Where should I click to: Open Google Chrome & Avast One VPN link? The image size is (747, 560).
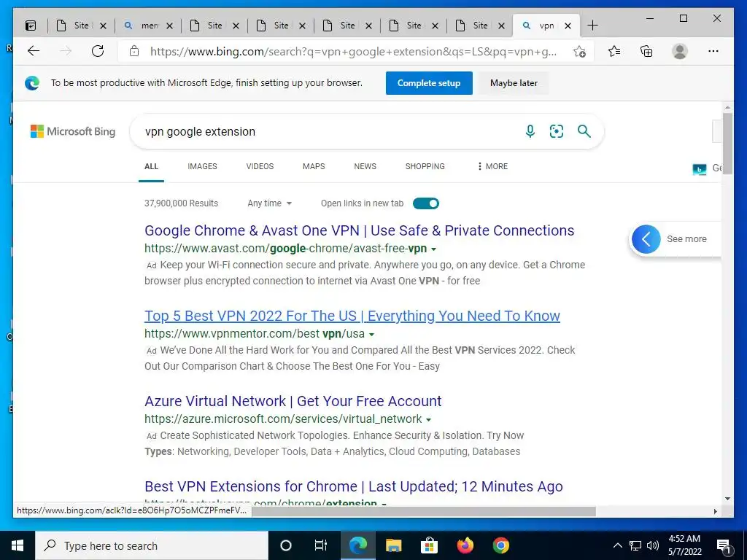tap(359, 230)
